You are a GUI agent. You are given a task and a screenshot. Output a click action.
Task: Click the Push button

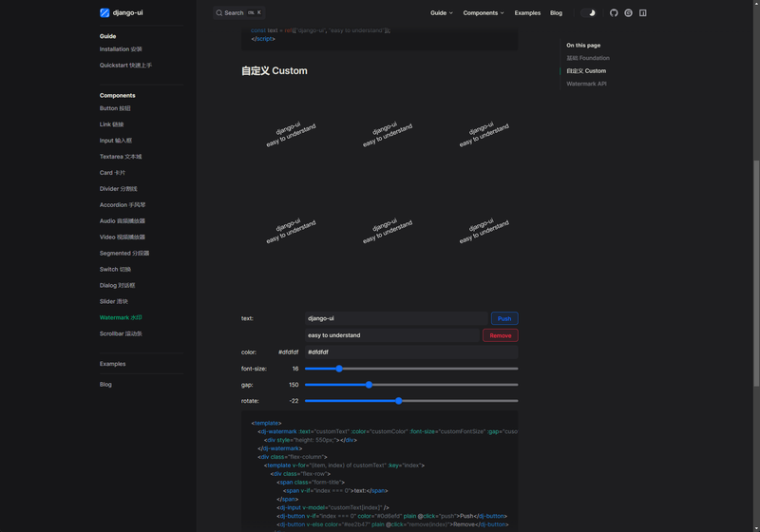point(504,318)
